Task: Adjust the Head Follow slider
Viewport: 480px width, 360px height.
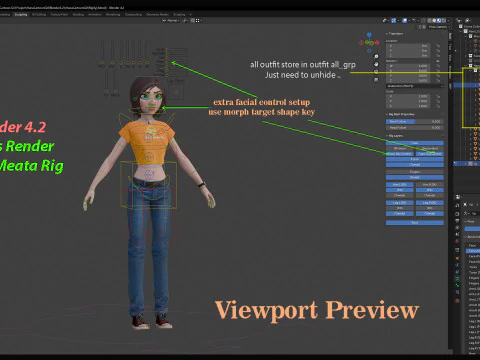Action: [x=415, y=127]
